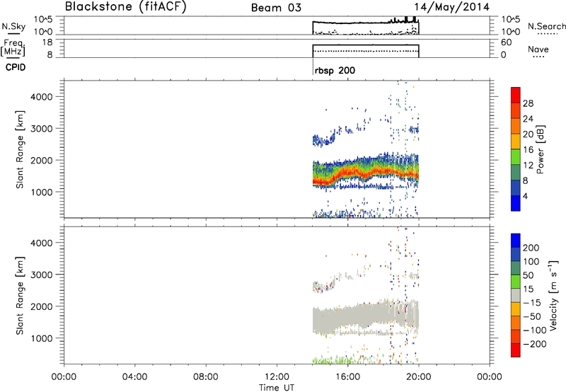This screenshot has height=392, width=566.
Task: Click the '4000' label on the power panel axis
Action: click(x=42, y=97)
